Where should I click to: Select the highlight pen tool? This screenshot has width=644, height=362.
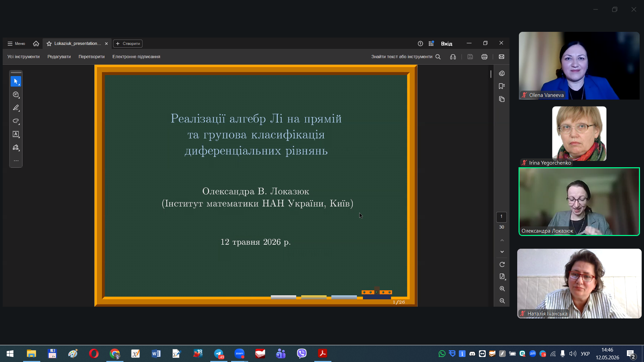pyautogui.click(x=16, y=108)
